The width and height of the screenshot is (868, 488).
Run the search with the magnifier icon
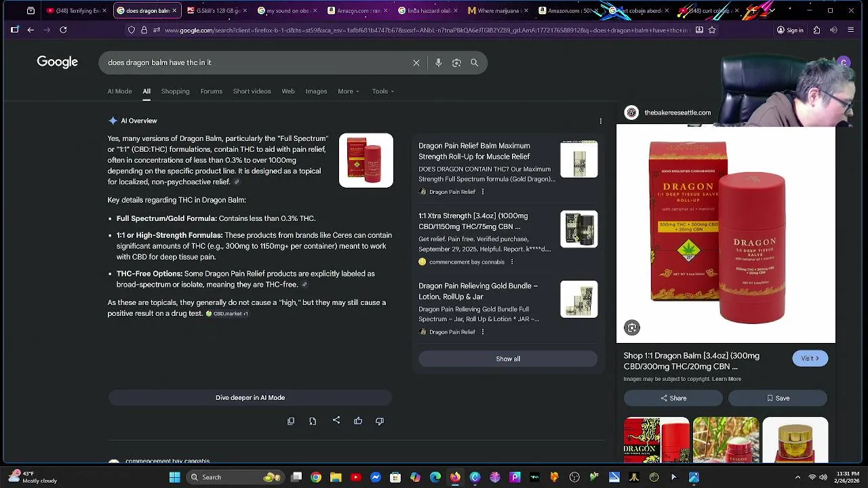[475, 62]
